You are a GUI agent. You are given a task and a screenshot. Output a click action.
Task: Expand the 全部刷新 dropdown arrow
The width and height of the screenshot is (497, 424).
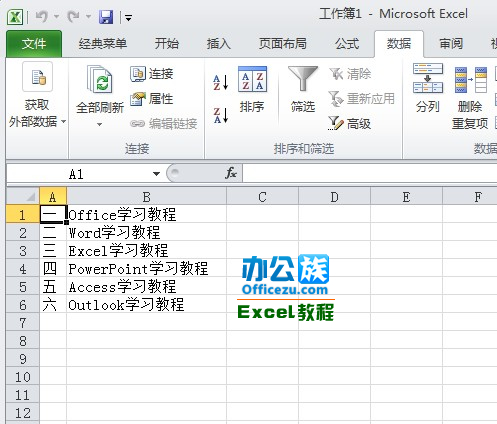coord(99,125)
